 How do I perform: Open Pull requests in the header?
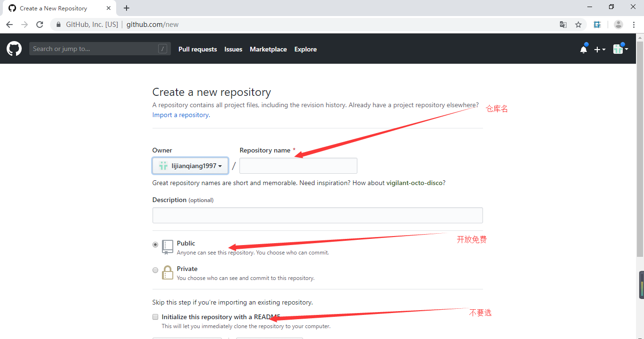(198, 49)
